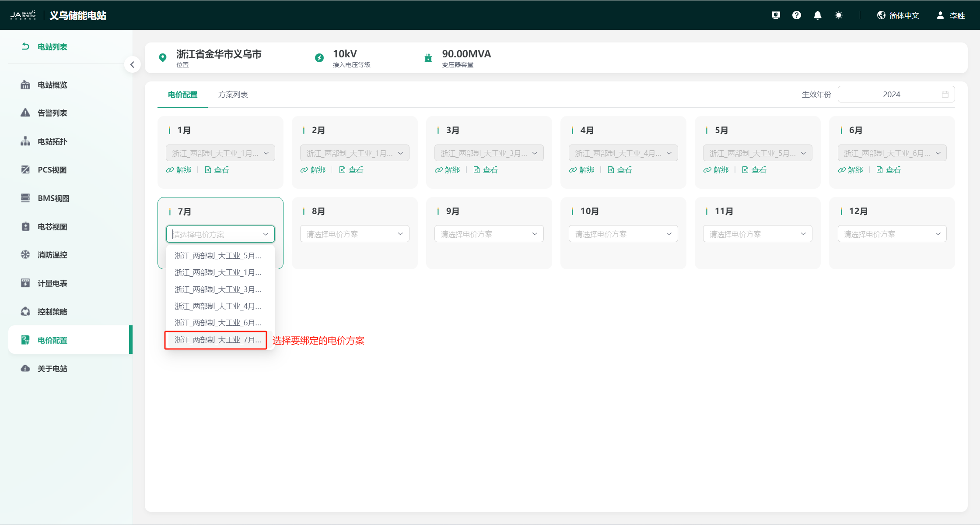The height and width of the screenshot is (525, 980).
Task: Expand the 12月 price plan dropdown
Action: point(892,234)
